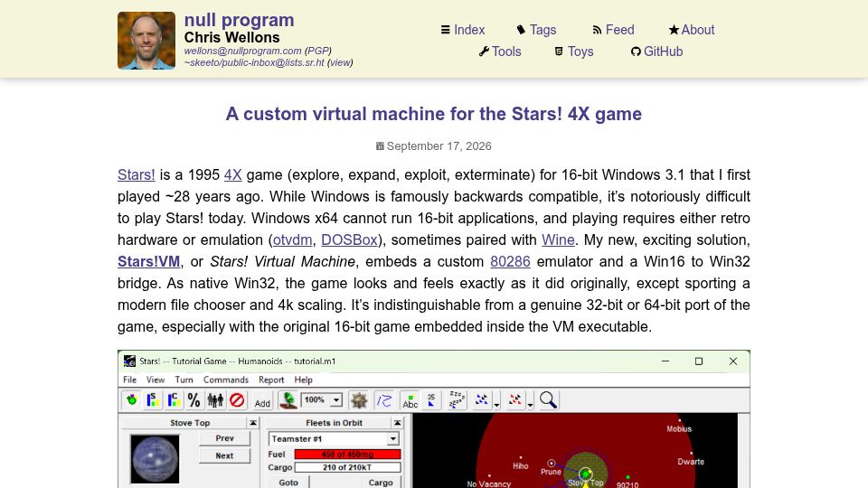Image resolution: width=868 pixels, height=488 pixels.
Task: Collapse the Fleets in Orbit panel
Action: pyautogui.click(x=398, y=423)
